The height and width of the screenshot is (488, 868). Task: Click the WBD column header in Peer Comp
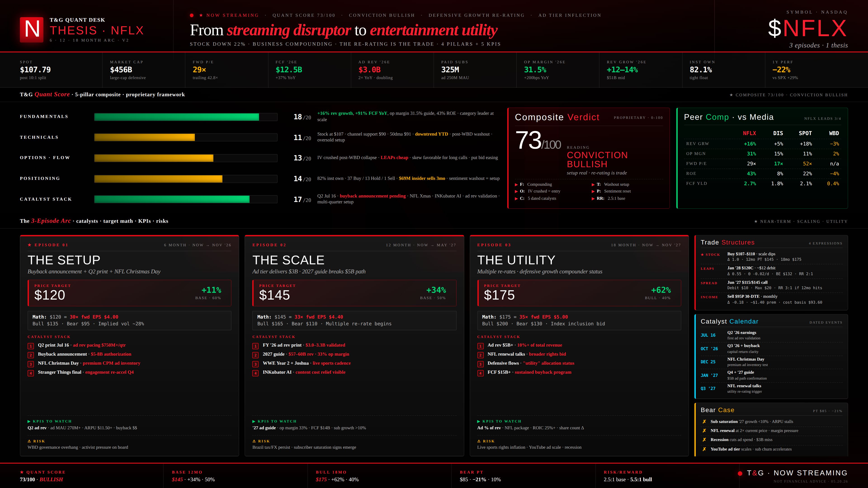834,133
